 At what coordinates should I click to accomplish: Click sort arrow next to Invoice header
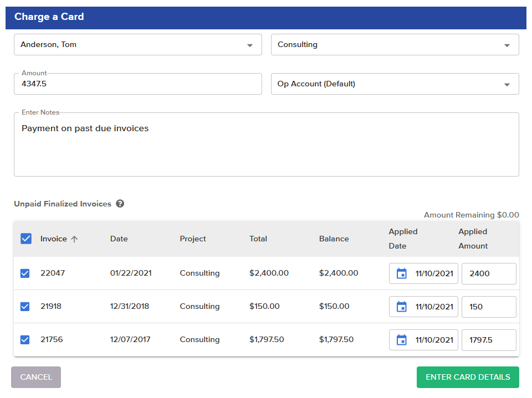click(x=75, y=239)
